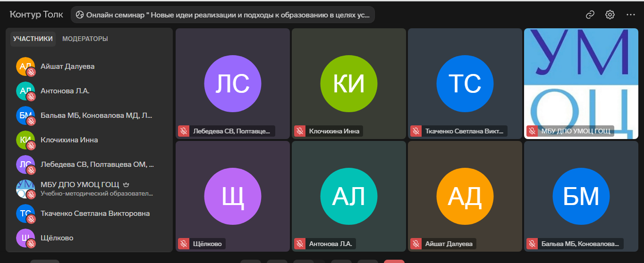This screenshot has width=644, height=263.
Task: Click the muted mic icon on Клочихина Инна tile
Action: (x=300, y=131)
